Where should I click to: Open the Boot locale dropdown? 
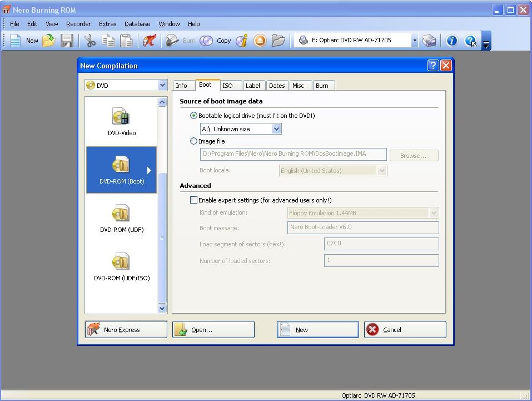[382, 170]
